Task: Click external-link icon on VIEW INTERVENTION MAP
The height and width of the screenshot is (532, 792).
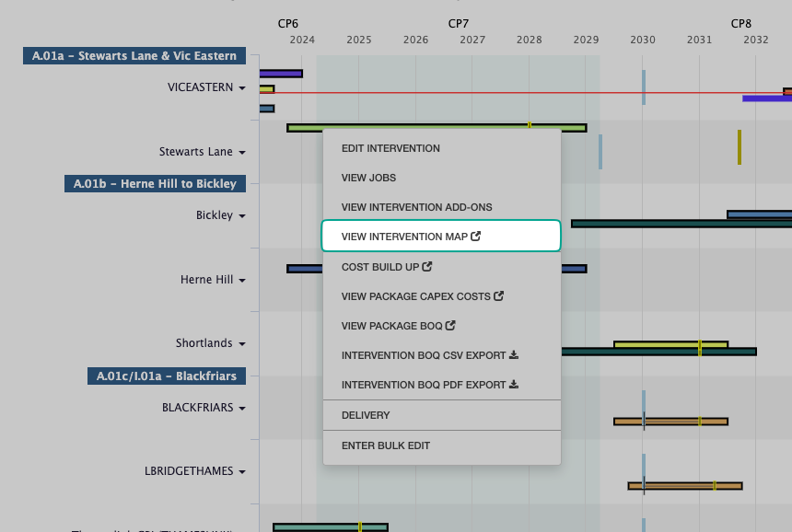Action: 476,237
